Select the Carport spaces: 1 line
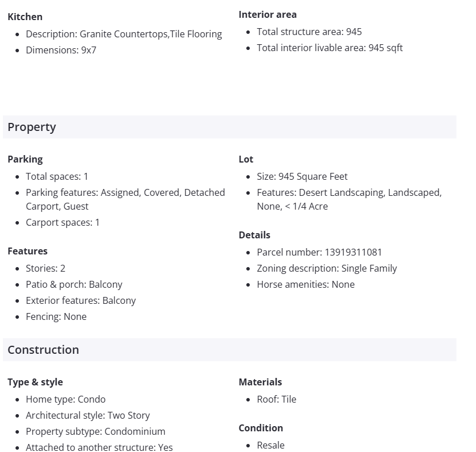Image resolution: width=476 pixels, height=452 pixels. (x=63, y=222)
